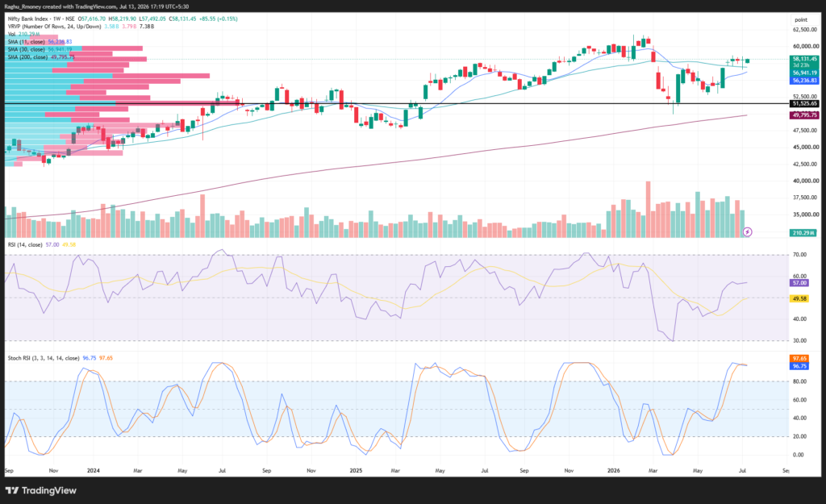This screenshot has width=826, height=504.
Task: Click the '70.00' level on RSI scale
Action: pos(799,255)
